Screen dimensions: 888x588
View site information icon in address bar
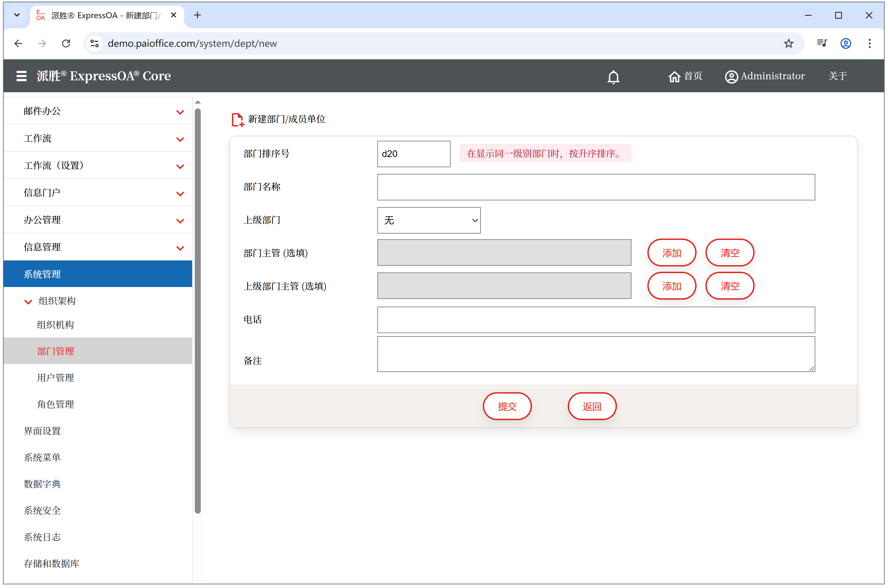(x=95, y=43)
